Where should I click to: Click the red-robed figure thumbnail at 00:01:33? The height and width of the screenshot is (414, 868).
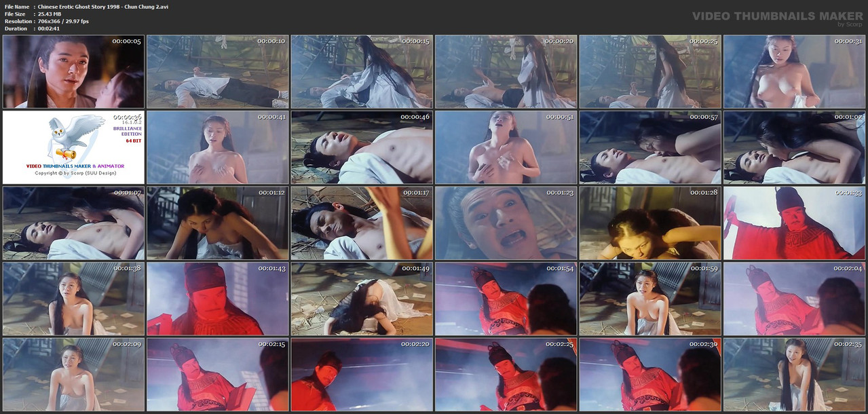[794, 224]
